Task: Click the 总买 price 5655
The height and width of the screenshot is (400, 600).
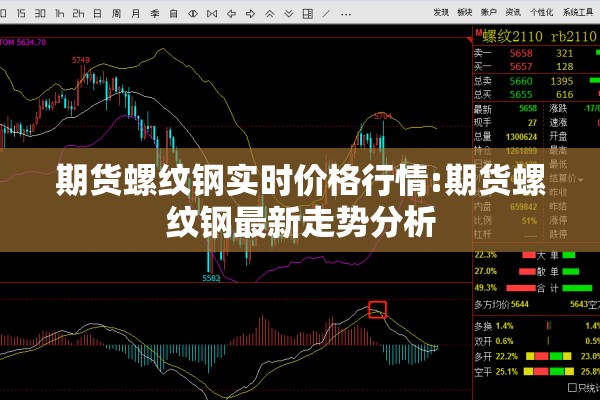Action: [521, 95]
